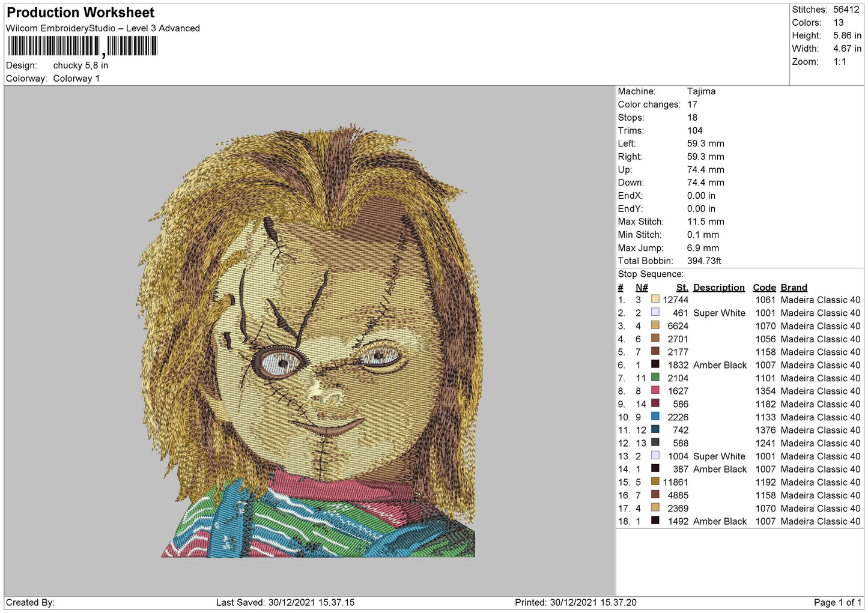
Task: Select thread code 1376
Action: [765, 430]
